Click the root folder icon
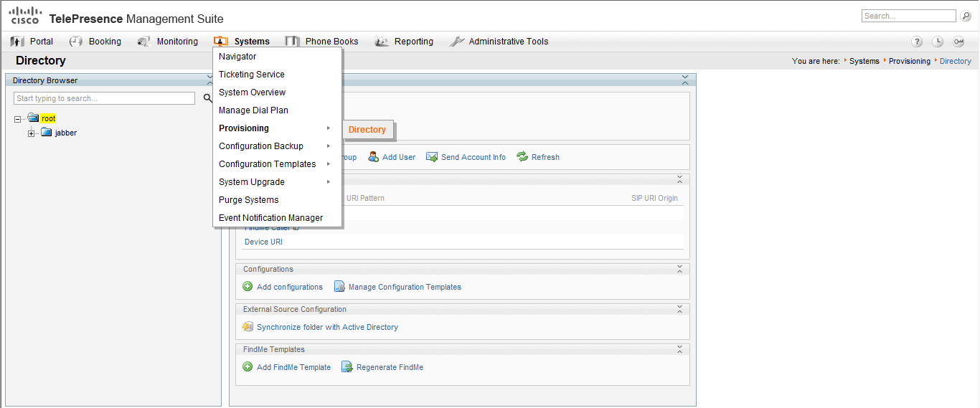Screen dimensions: 980x408 [33, 118]
